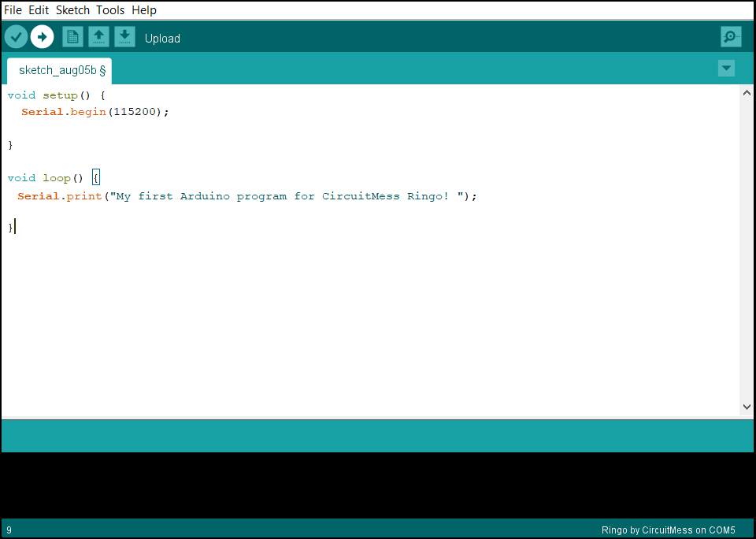Open a sketch using Open icon
The image size is (756, 539).
pyautogui.click(x=98, y=37)
